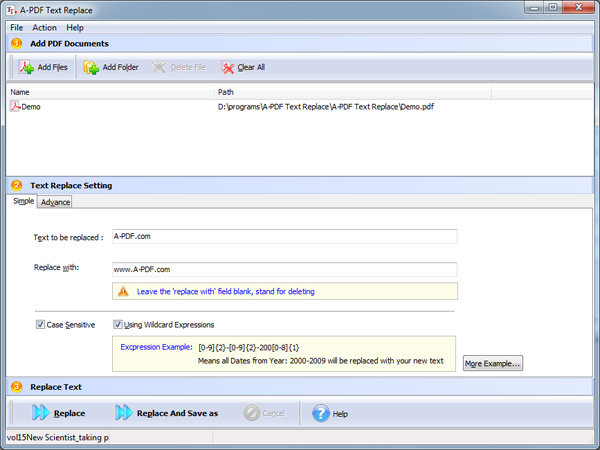600x450 pixels.
Task: Click Replace And Save as button
Action: [166, 413]
